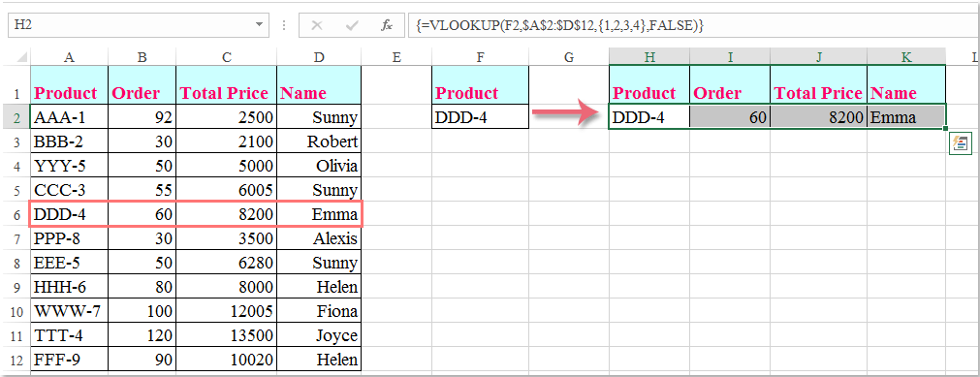Viewport: 980px width, 377px height.
Task: Select cell F2 containing DDD-4
Action: tap(480, 117)
